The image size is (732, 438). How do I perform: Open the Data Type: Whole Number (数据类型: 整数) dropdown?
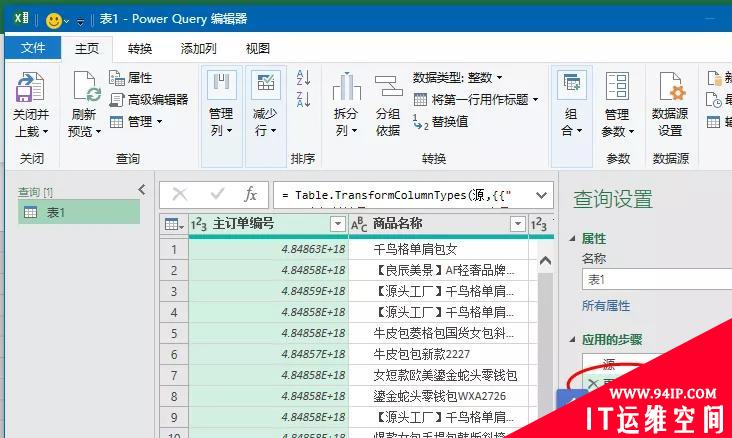point(458,78)
